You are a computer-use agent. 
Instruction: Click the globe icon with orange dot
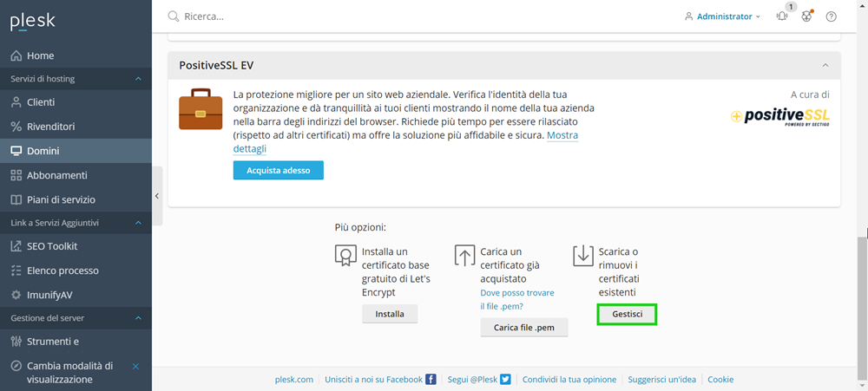[x=806, y=16]
